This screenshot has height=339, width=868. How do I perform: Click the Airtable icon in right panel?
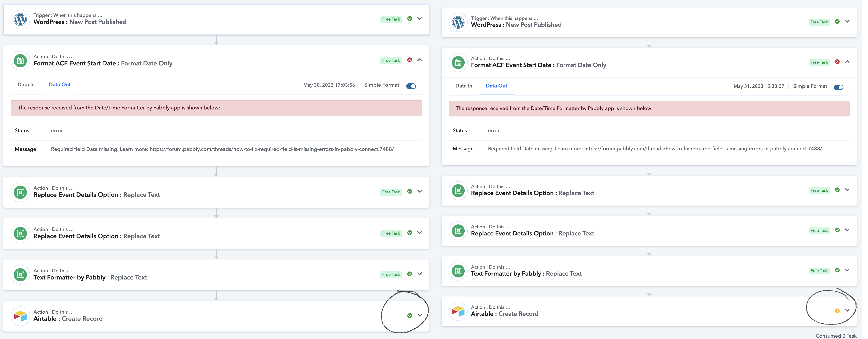pyautogui.click(x=458, y=311)
